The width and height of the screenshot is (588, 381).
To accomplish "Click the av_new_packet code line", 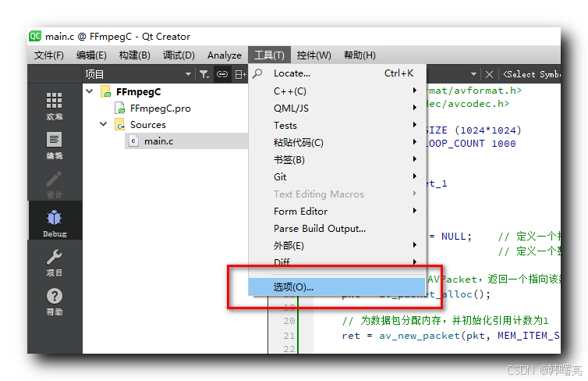I will coord(451,336).
